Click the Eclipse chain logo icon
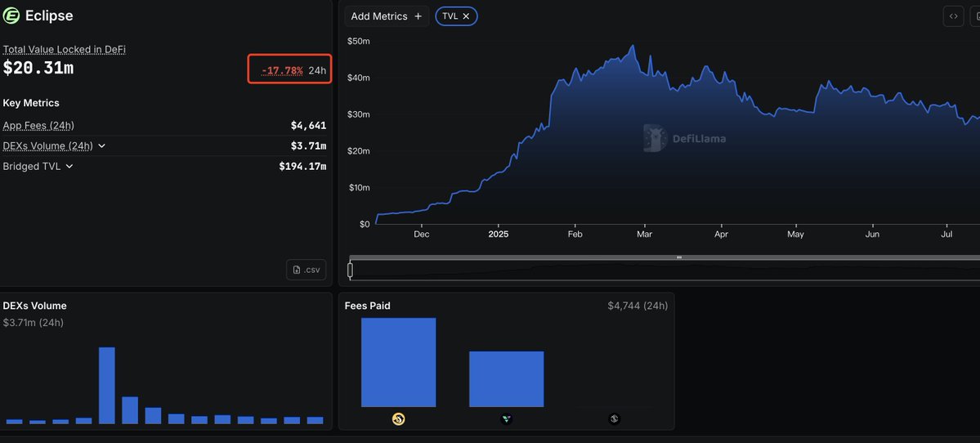This screenshot has width=980, height=443. (11, 16)
